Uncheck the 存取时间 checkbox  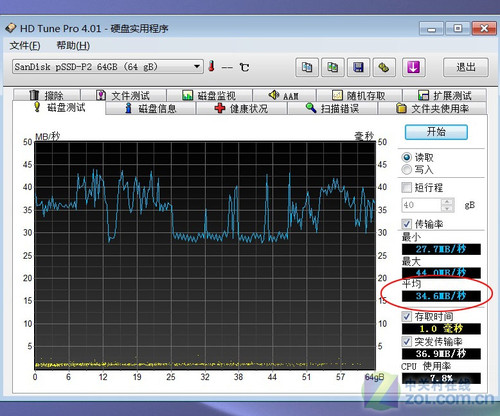(x=406, y=316)
